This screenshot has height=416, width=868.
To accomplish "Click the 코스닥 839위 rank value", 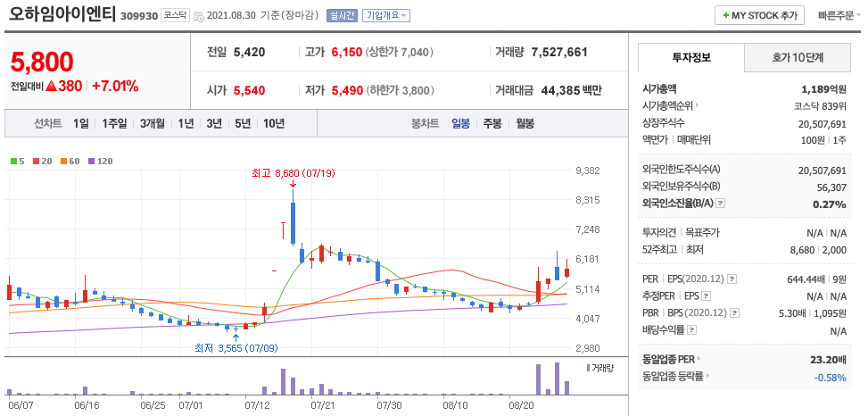I will [x=820, y=105].
